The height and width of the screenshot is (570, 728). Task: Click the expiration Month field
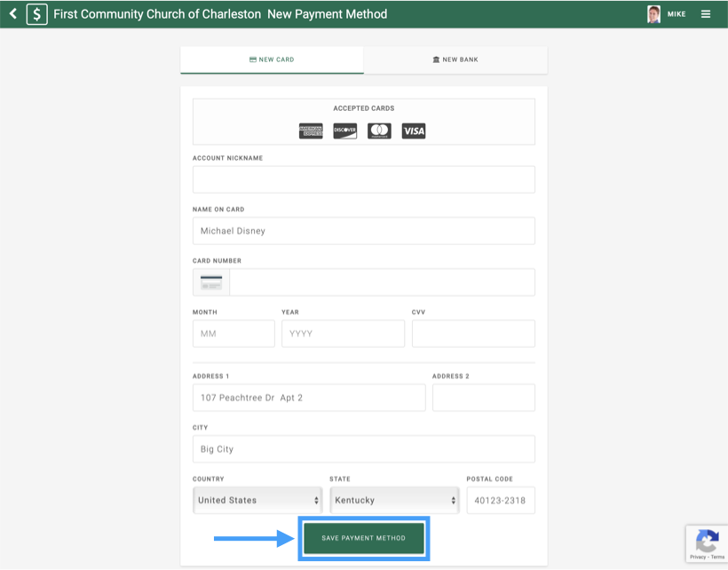click(x=233, y=334)
